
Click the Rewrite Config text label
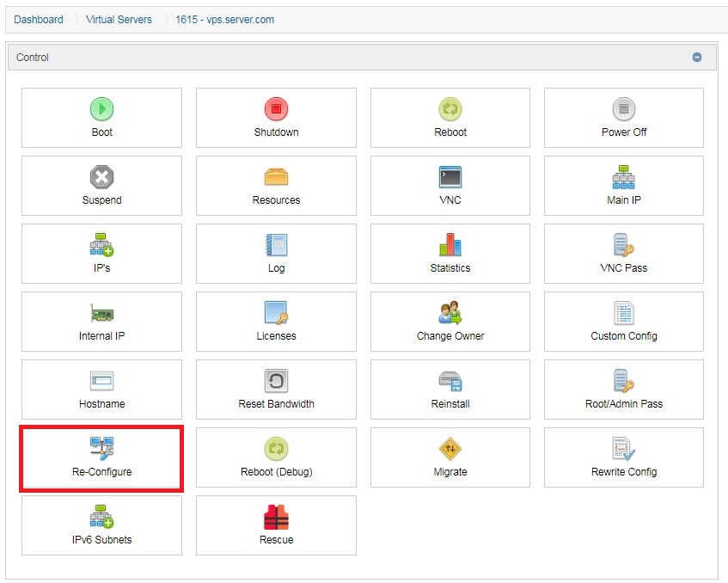point(624,471)
